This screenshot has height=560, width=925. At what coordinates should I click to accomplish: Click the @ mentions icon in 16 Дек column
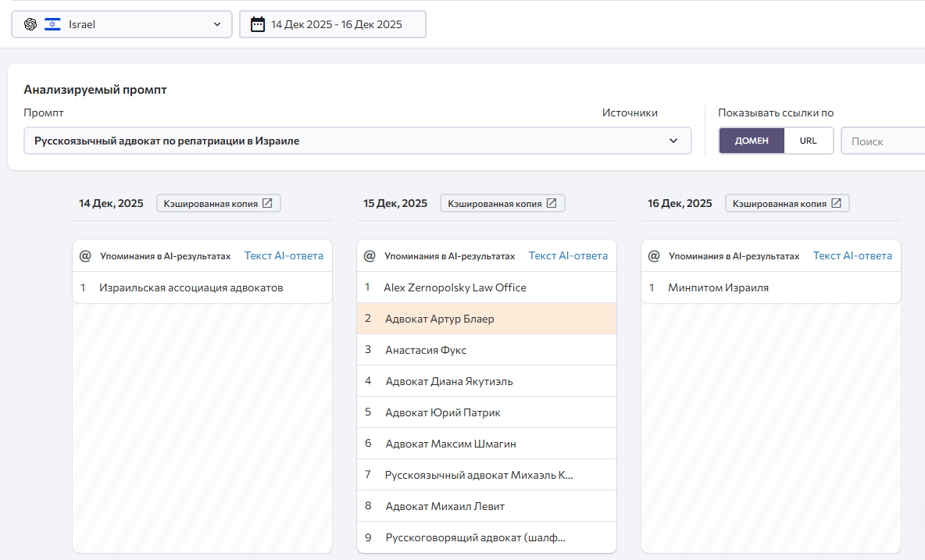tap(655, 256)
